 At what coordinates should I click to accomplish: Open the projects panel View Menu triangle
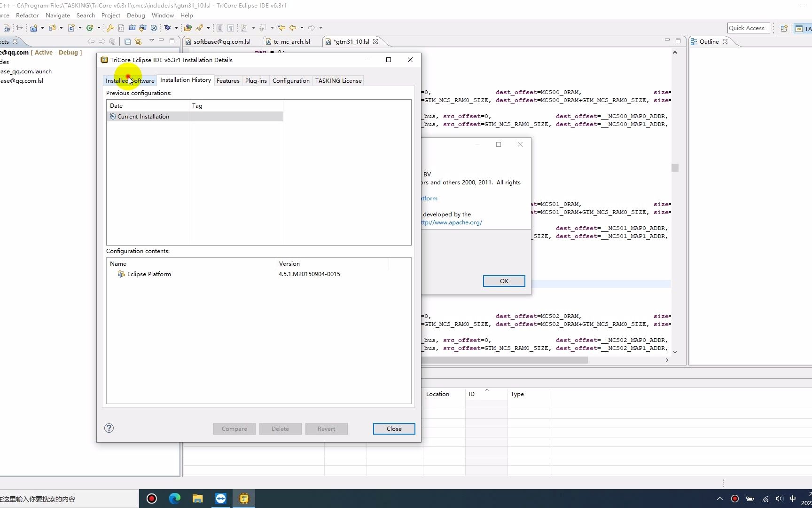pos(151,41)
